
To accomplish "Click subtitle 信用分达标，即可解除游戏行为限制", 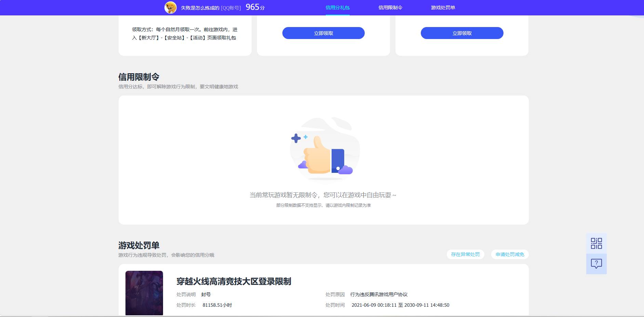I will point(178,87).
